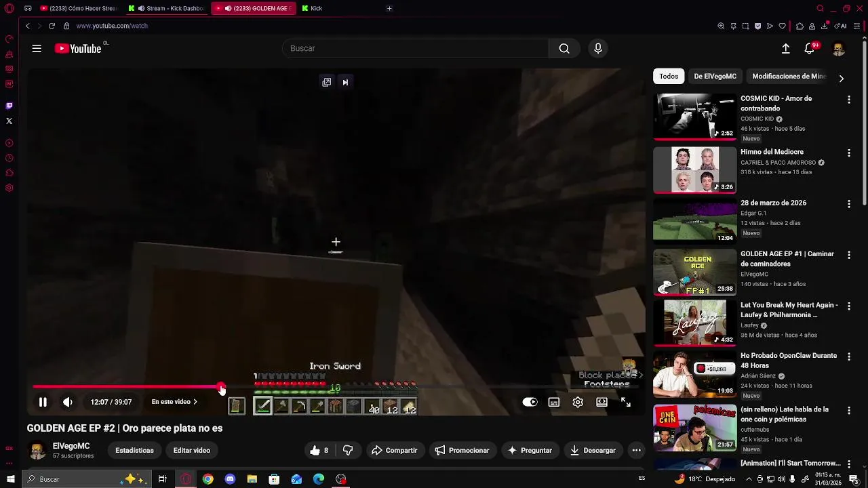Open sidebar Settings gear icon
The width and height of the screenshot is (868, 488).
pyautogui.click(x=9, y=188)
